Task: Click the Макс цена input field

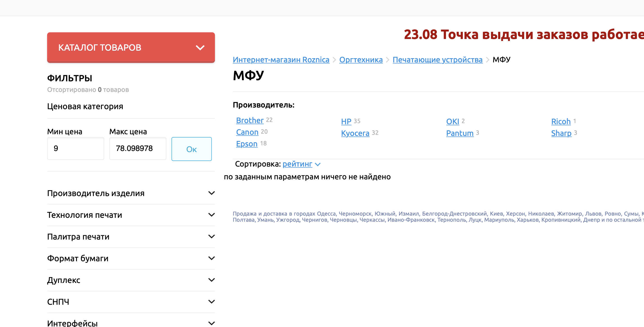Action: [x=138, y=148]
